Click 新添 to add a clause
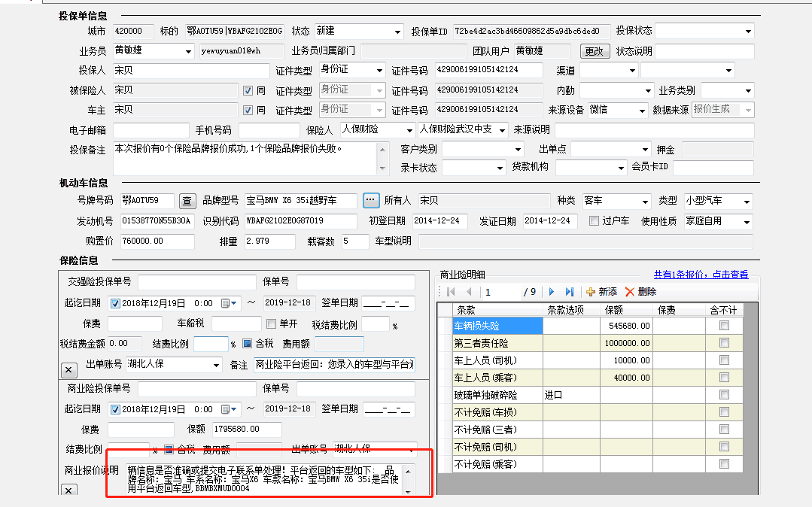Viewport: 812px width, 507px height. point(601,292)
